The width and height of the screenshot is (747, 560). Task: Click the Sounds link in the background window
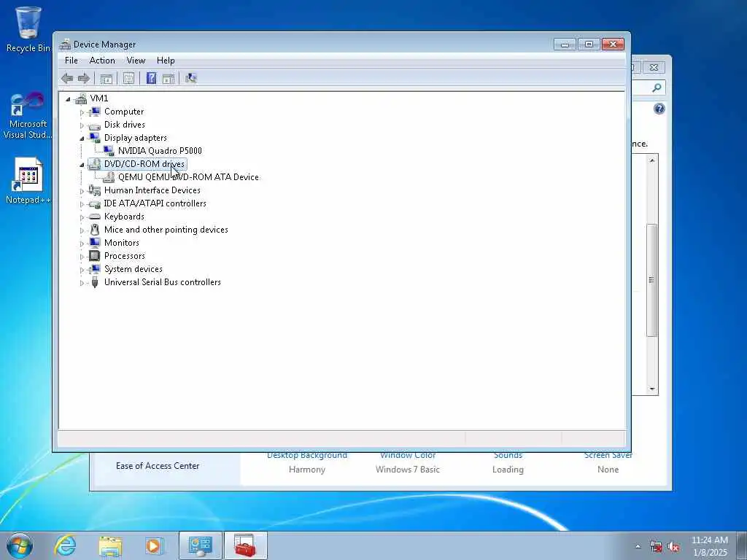pyautogui.click(x=508, y=456)
